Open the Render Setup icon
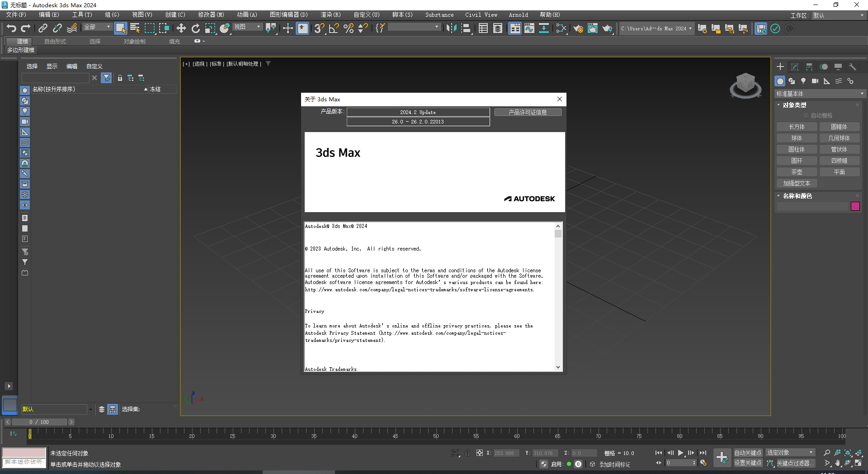The image size is (868, 474). pyautogui.click(x=578, y=28)
